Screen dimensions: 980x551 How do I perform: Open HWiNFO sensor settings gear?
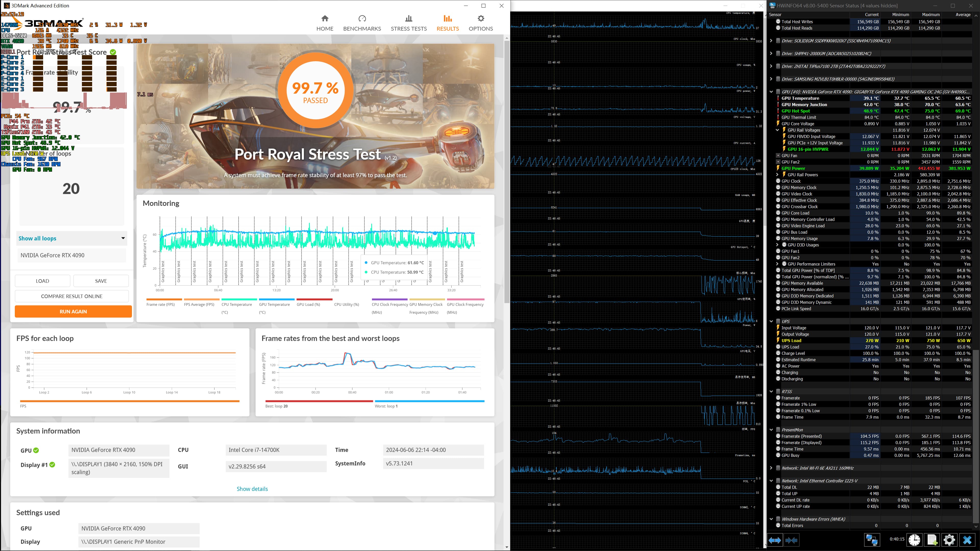point(949,540)
